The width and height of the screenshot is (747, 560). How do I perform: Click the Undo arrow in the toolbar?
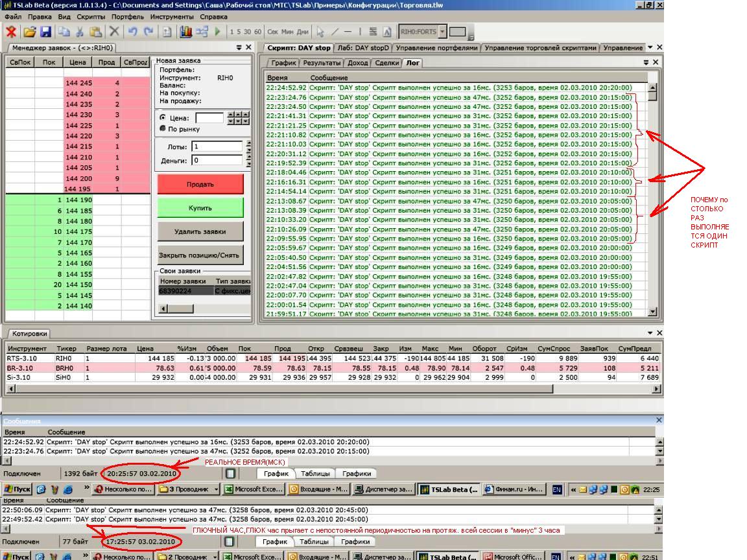[x=132, y=32]
